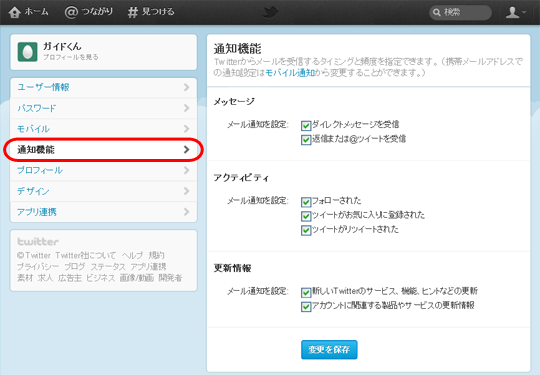540x375 pixels.
Task: Click プロフィールを見る under ガイドくん
Action: 71,57
